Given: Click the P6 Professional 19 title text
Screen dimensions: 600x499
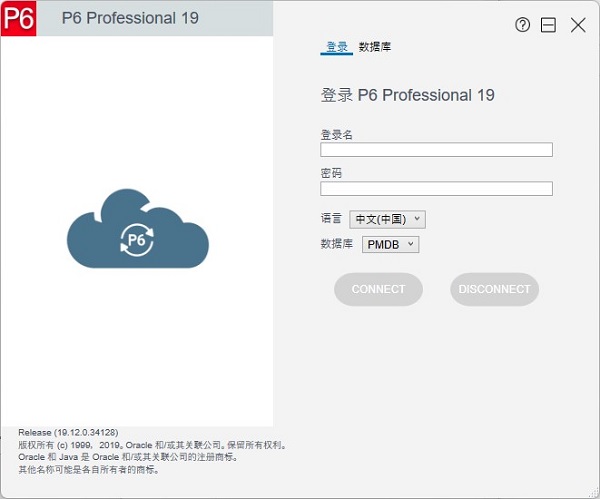Looking at the screenshot, I should [x=130, y=18].
